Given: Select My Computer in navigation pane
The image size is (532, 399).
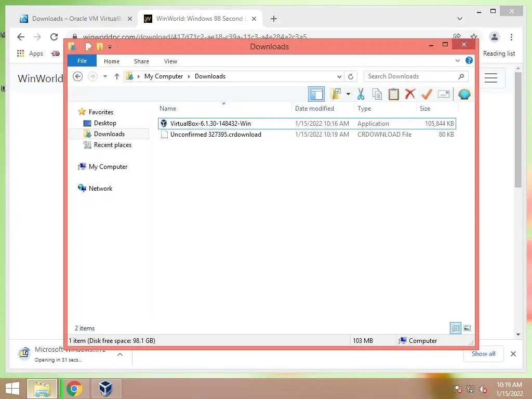Looking at the screenshot, I should pyautogui.click(x=102, y=167).
